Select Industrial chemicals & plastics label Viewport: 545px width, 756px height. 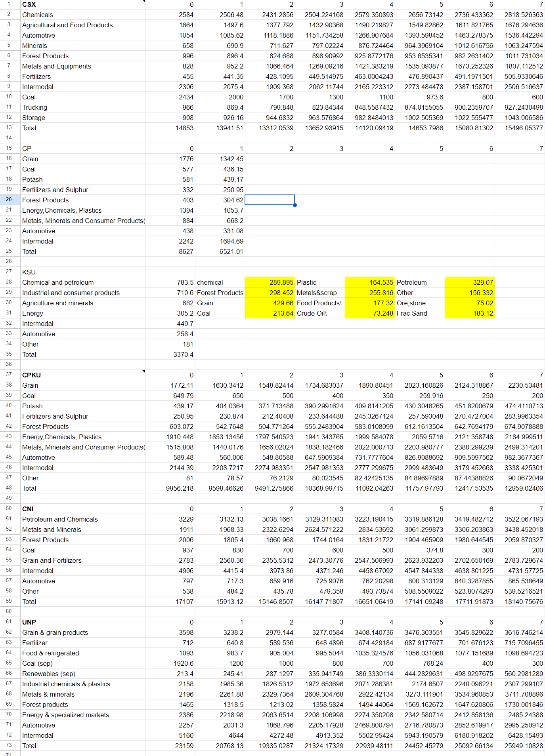(66, 684)
